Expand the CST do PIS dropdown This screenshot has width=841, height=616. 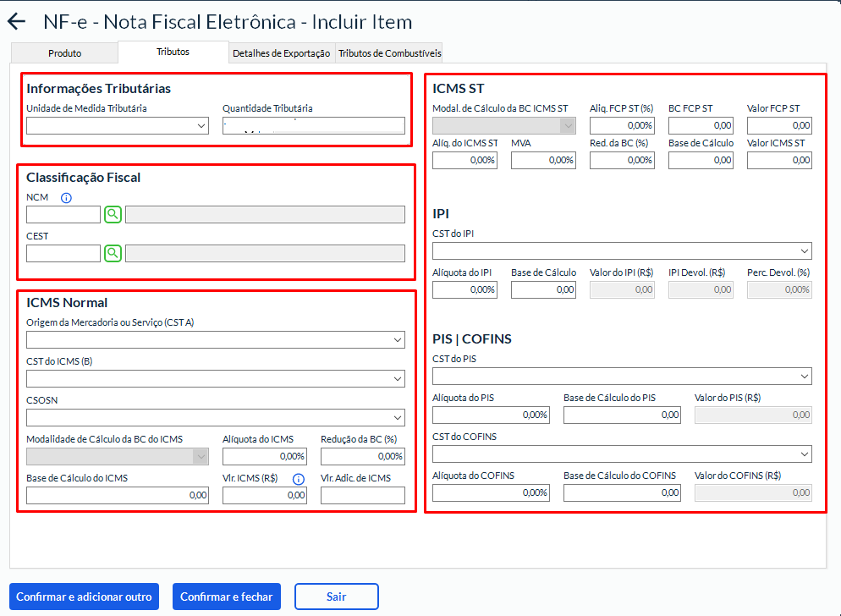[x=622, y=376]
